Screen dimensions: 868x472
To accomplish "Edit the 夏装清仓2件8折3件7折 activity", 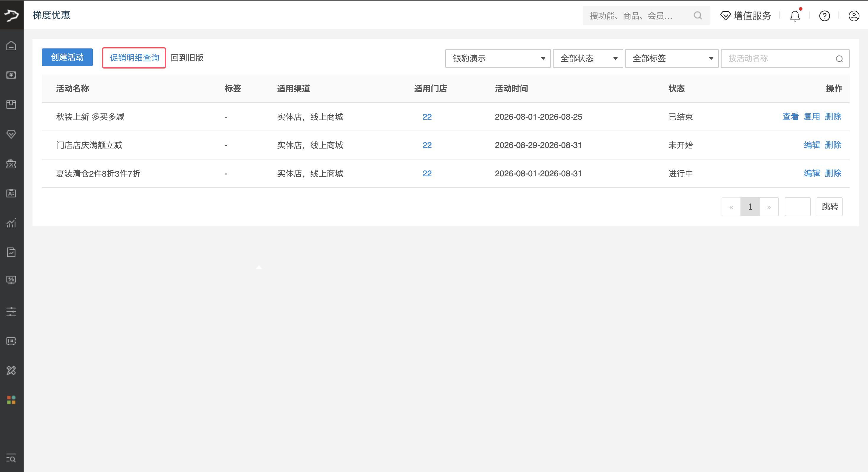I will pos(812,173).
